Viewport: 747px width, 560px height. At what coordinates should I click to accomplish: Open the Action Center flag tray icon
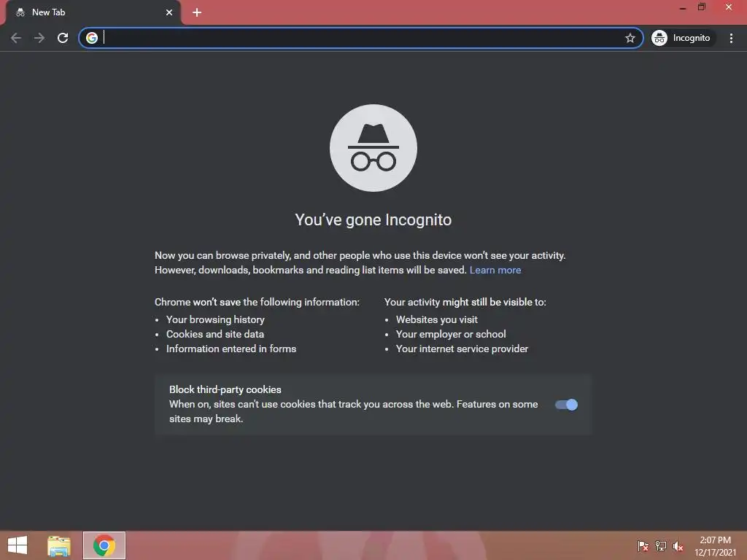tap(643, 546)
